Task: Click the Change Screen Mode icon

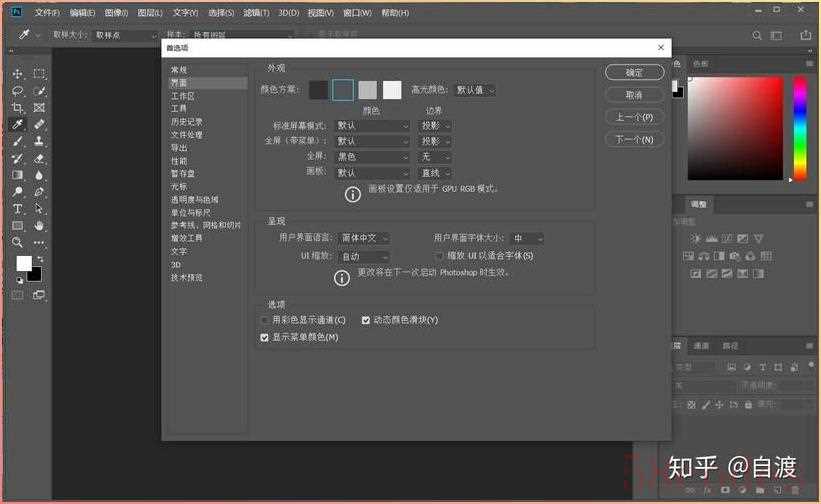Action: 39,295
